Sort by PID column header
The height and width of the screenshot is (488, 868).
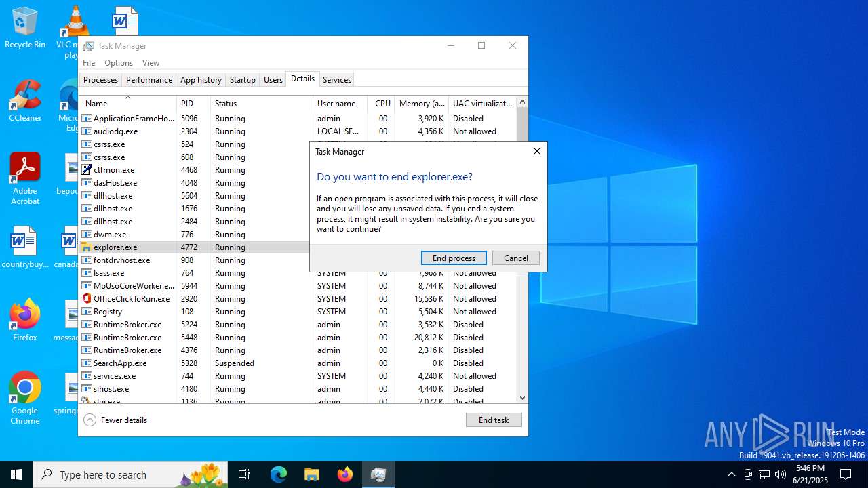pos(193,104)
